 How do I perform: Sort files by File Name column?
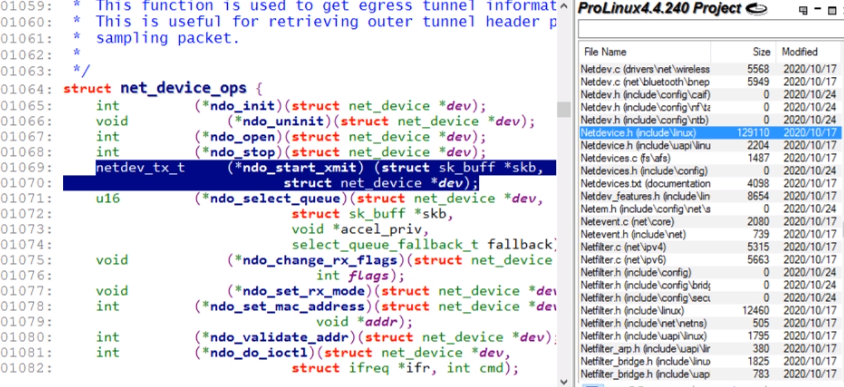[x=645, y=52]
